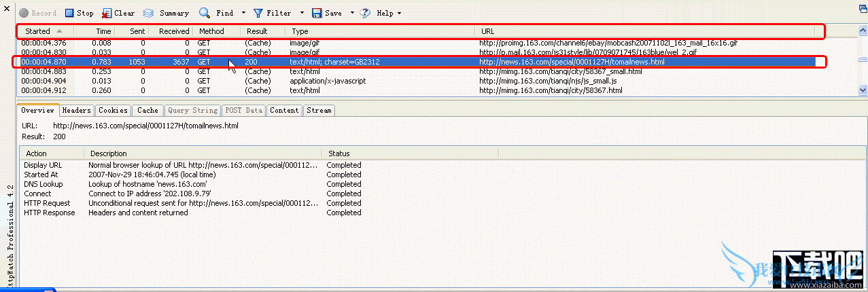Select the request started at 00:00:04.912

[x=438, y=90]
